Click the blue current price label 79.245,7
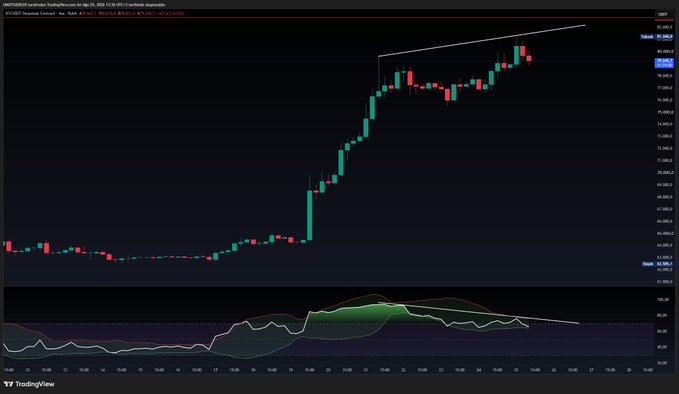The height and width of the screenshot is (394, 679). (x=664, y=63)
